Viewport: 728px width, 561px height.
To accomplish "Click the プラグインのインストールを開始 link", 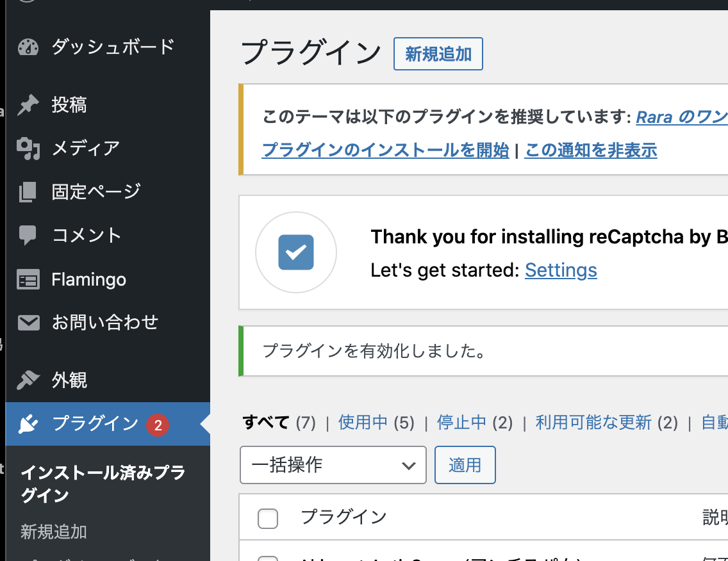I will pos(385,150).
